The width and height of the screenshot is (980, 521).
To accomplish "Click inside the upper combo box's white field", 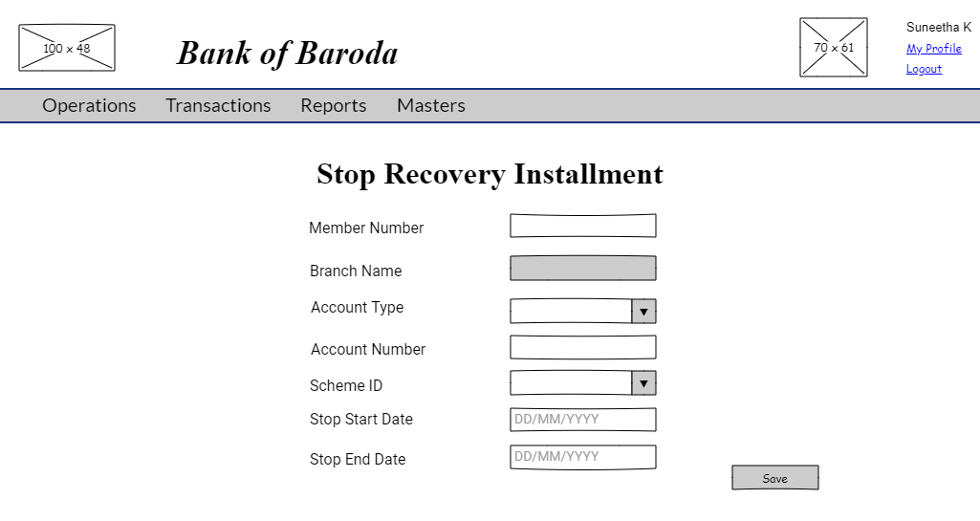I will pyautogui.click(x=571, y=312).
